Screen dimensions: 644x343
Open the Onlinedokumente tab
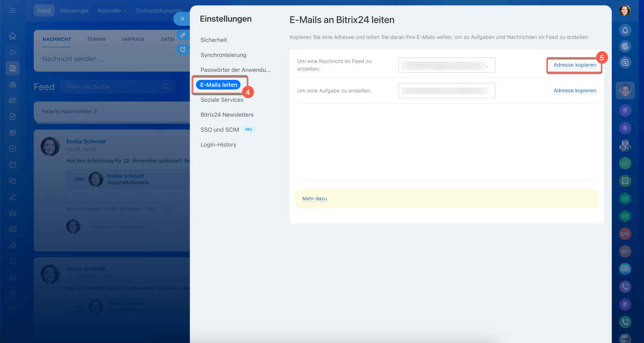tap(159, 11)
